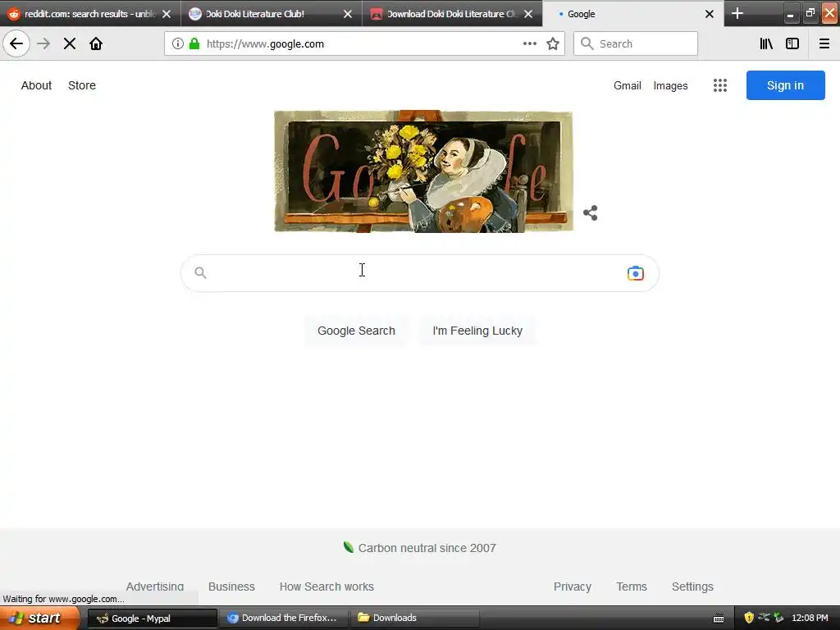Click the security shield tray icon

pyautogui.click(x=749, y=618)
